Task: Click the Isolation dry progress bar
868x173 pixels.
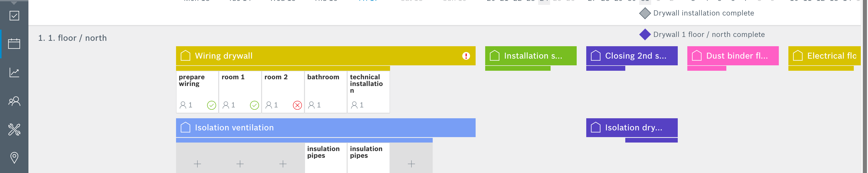Action: (x=651, y=140)
